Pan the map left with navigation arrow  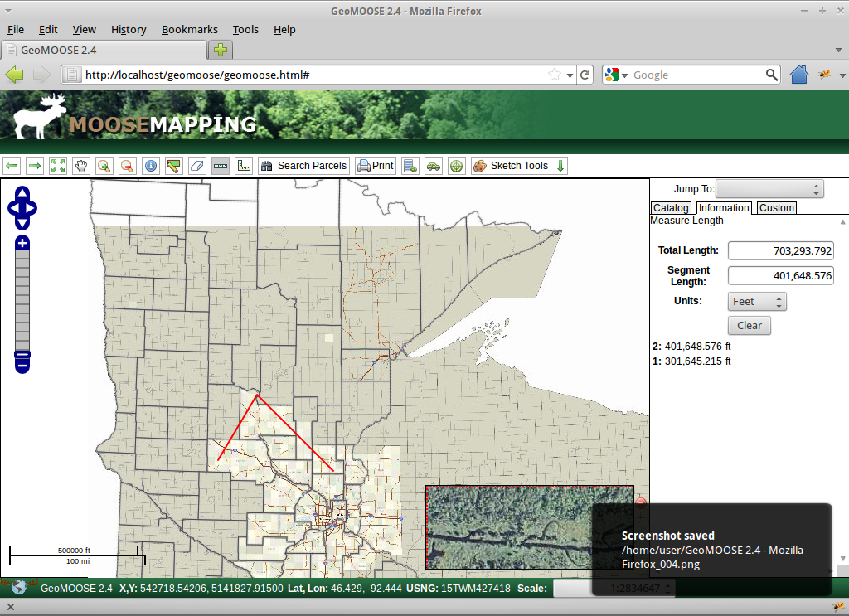tap(13, 208)
